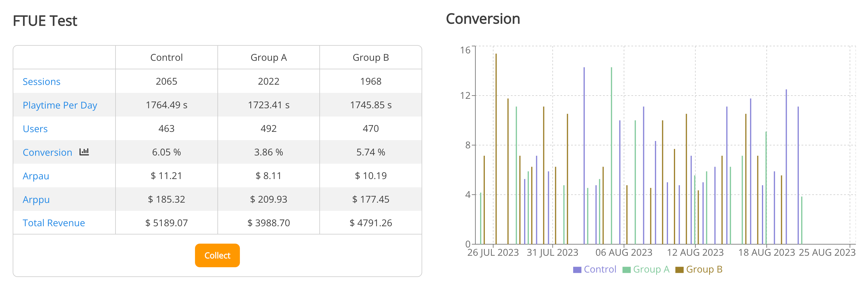Select the Total Revenue link
This screenshot has height=292, width=868.
pos(53,223)
